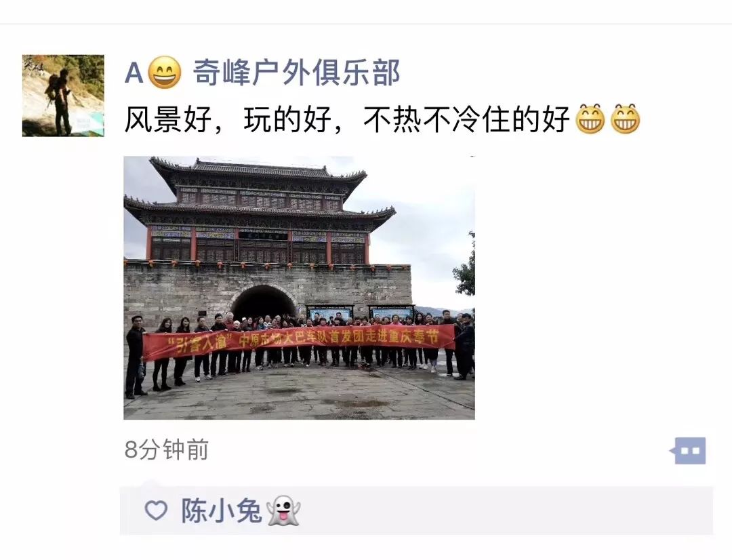Image resolution: width=732 pixels, height=560 pixels.
Task: Open the group photo in full view
Action: click(299, 287)
